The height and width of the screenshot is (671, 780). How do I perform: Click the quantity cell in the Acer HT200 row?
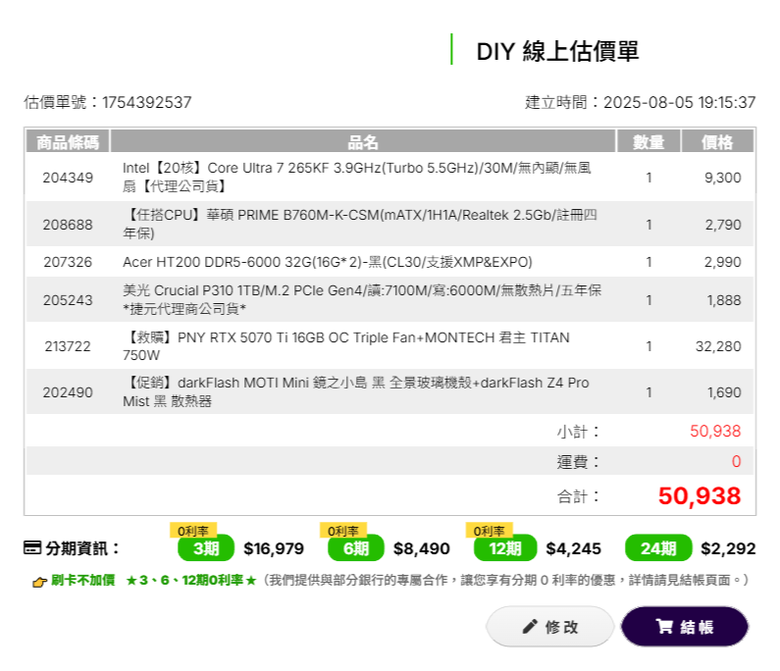pos(649,262)
